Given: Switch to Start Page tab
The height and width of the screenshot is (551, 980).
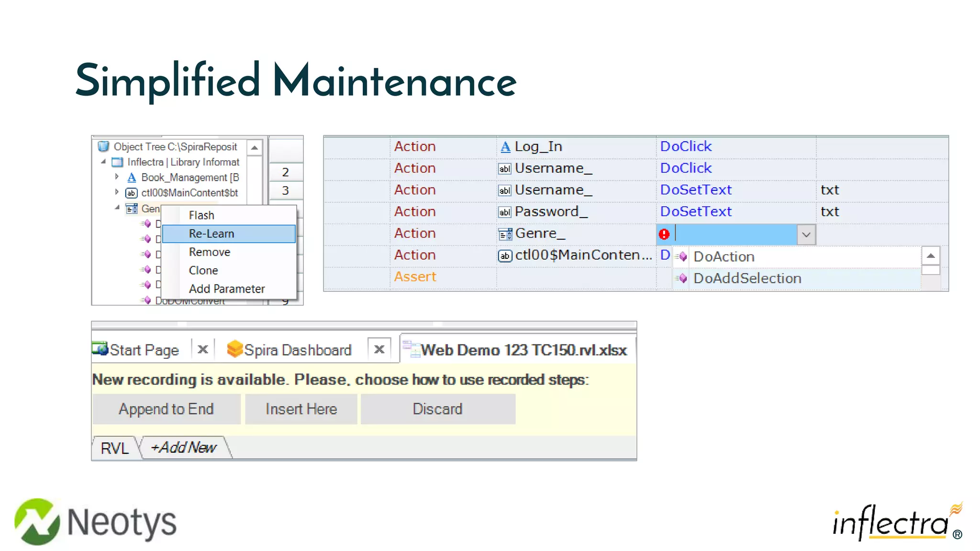Looking at the screenshot, I should coord(144,350).
